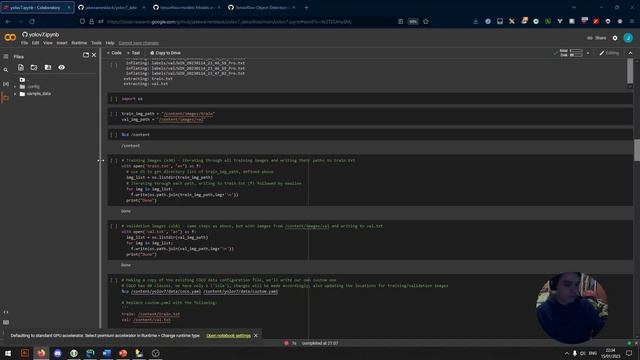Screen dimensions: 640x360
Task: Open the Windows Start menu
Action: (x=8, y=353)
